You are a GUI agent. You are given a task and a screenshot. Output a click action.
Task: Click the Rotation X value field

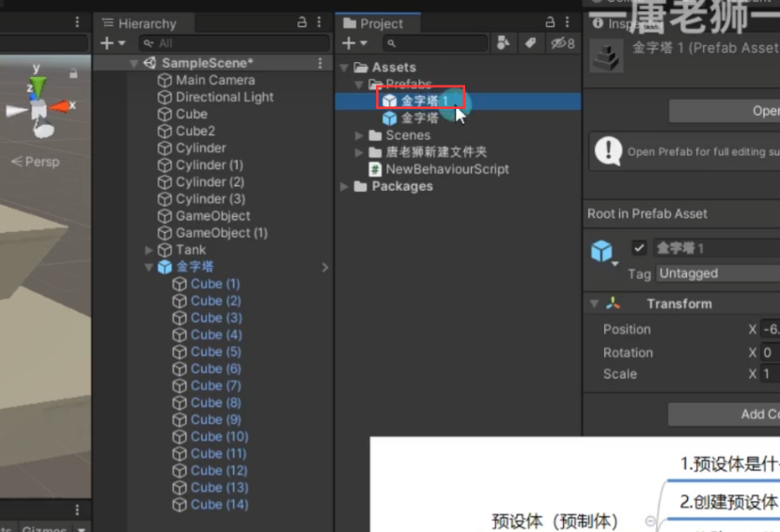coord(770,352)
